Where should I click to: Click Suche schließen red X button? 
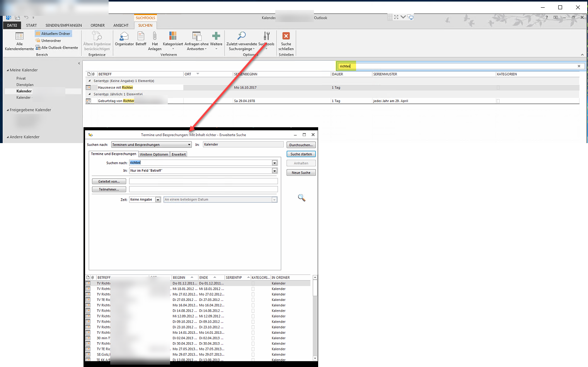coord(286,41)
